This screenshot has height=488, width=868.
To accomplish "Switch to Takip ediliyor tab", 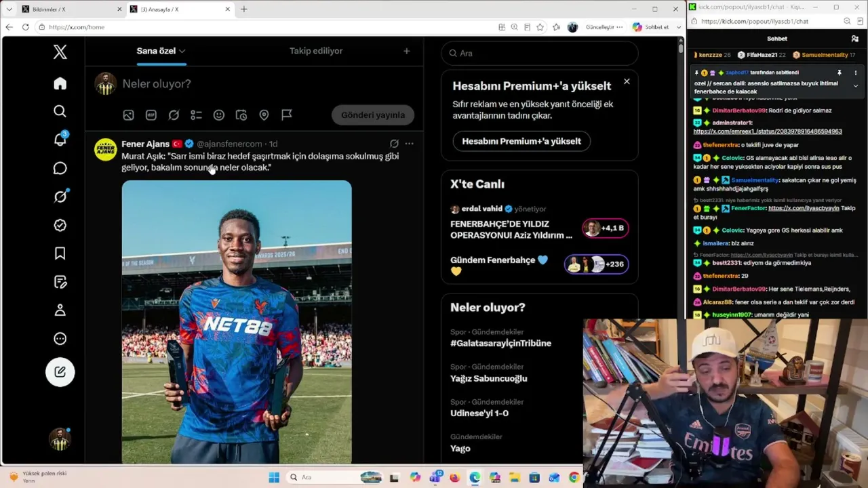I will [316, 51].
